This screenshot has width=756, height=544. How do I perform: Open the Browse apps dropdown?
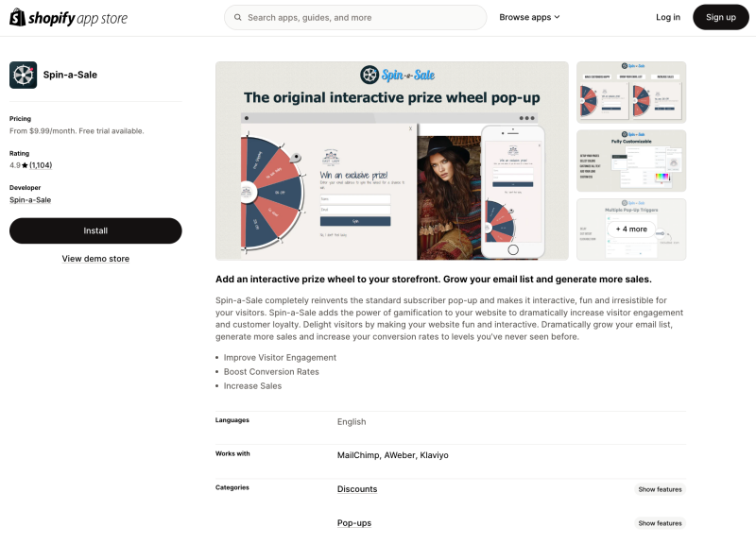pos(529,17)
